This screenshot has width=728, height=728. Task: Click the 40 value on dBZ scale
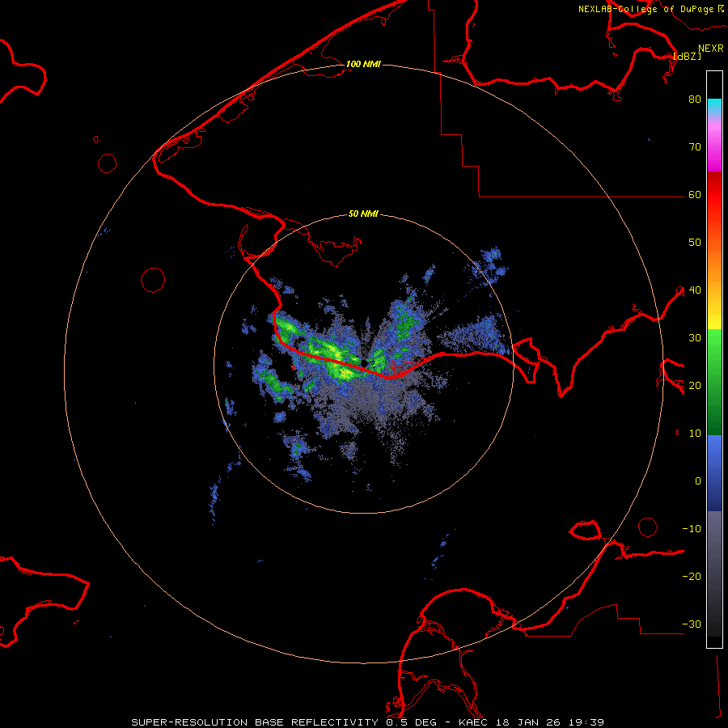[695, 290]
